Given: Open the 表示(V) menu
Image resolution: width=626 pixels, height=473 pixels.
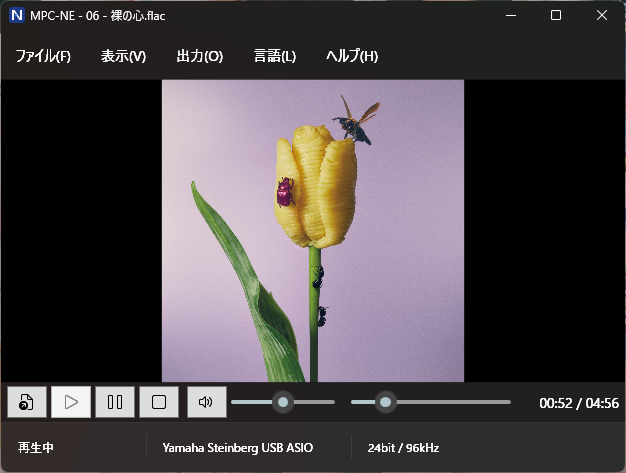Looking at the screenshot, I should [x=123, y=56].
